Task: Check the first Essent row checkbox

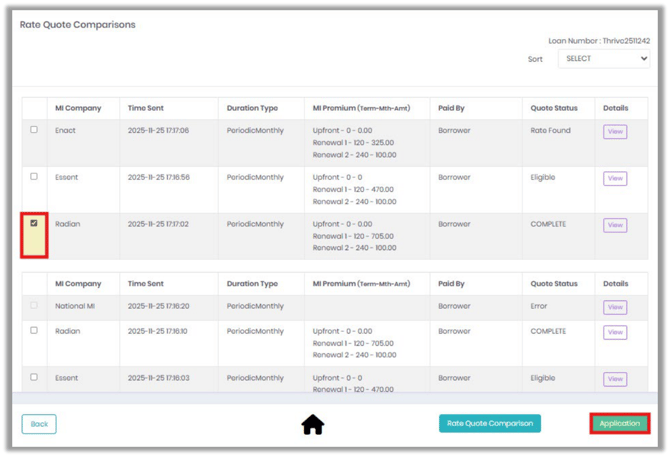Action: pyautogui.click(x=34, y=176)
